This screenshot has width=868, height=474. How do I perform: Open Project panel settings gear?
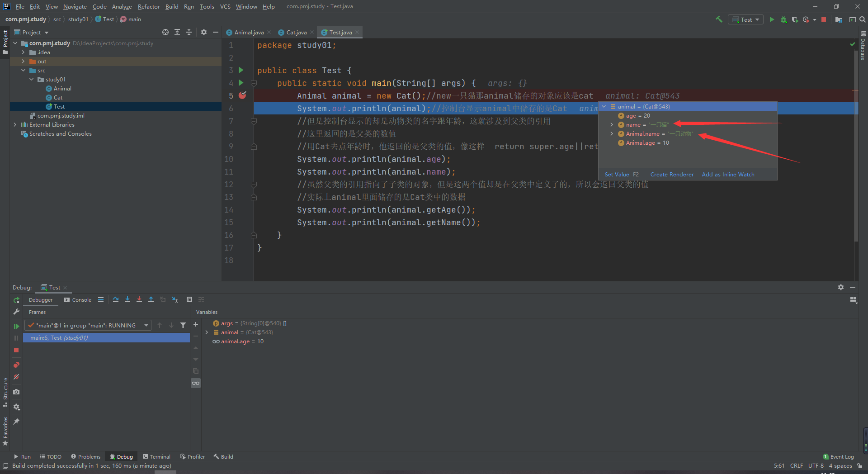pos(204,32)
